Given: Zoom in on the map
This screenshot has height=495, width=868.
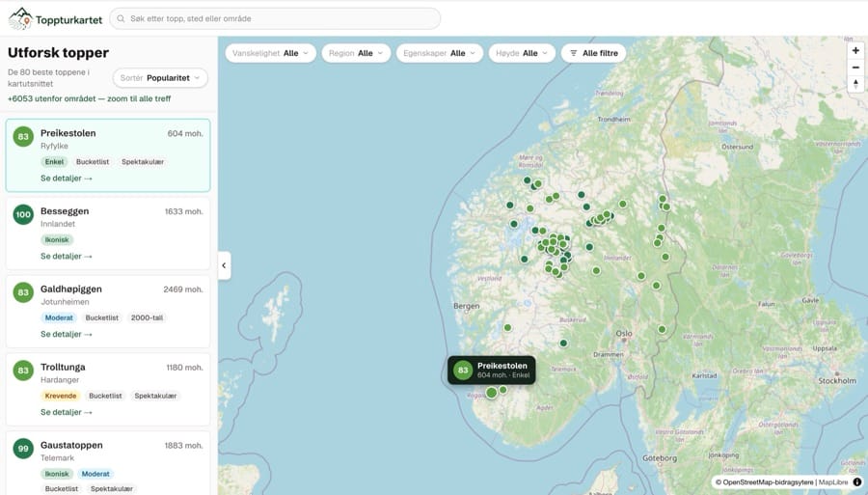Looking at the screenshot, I should (x=855, y=50).
